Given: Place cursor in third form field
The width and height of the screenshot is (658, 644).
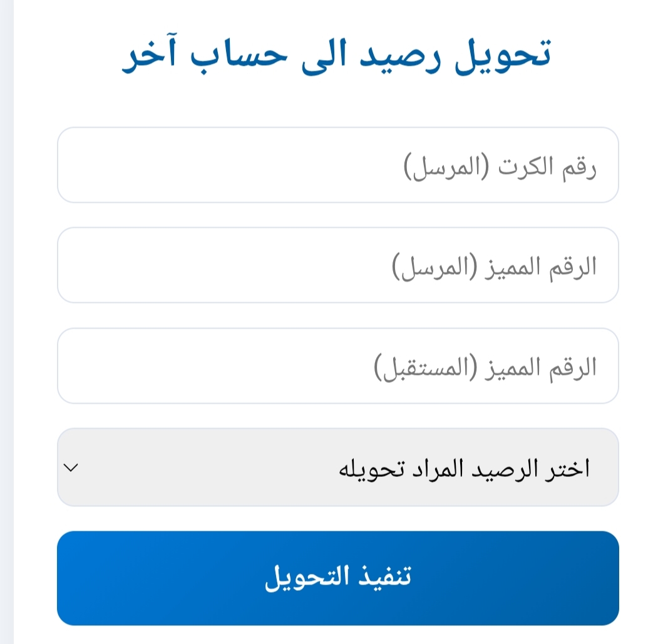Looking at the screenshot, I should 337,366.
